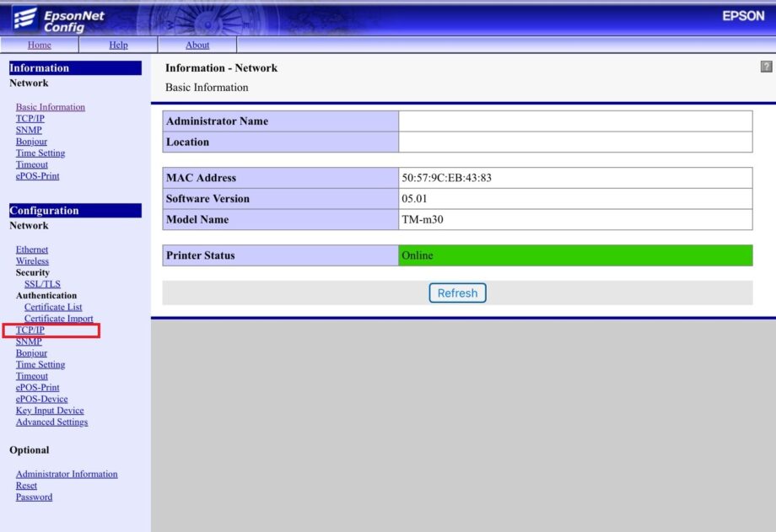Go to the About tab
This screenshot has width=776, height=532.
pos(197,45)
